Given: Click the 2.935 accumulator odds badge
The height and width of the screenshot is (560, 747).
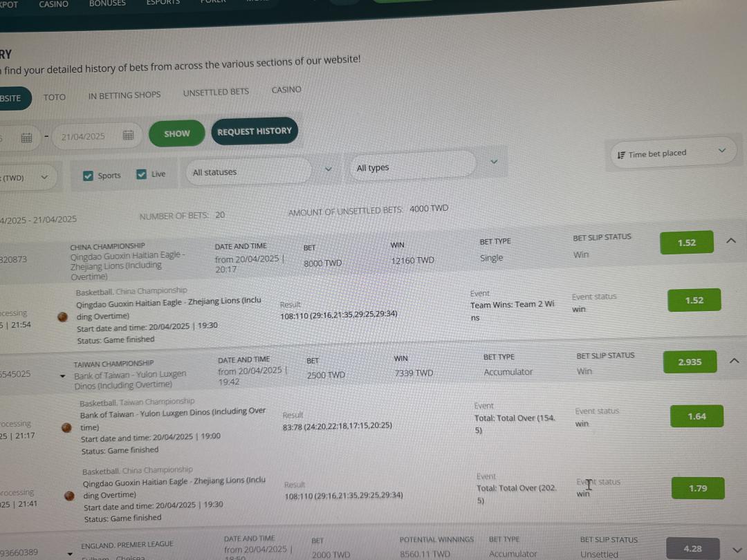Looking at the screenshot, I should click(x=690, y=362).
